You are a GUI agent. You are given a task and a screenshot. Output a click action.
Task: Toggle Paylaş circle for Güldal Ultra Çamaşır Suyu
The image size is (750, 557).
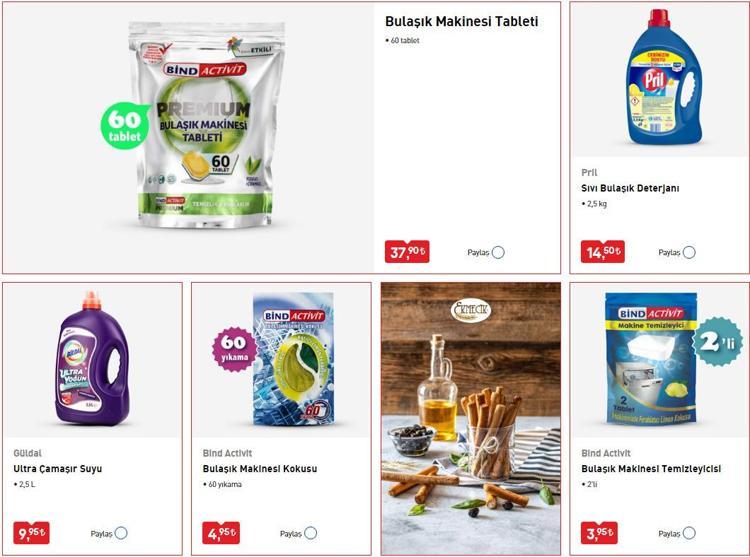121,533
